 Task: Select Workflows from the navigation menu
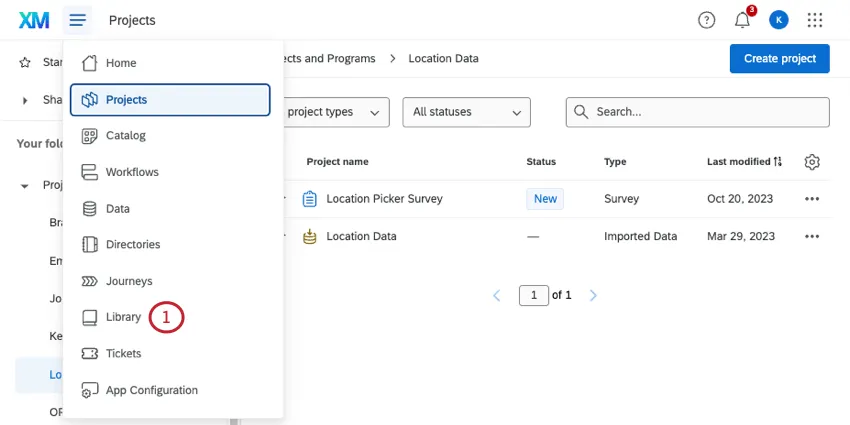pyautogui.click(x=132, y=172)
